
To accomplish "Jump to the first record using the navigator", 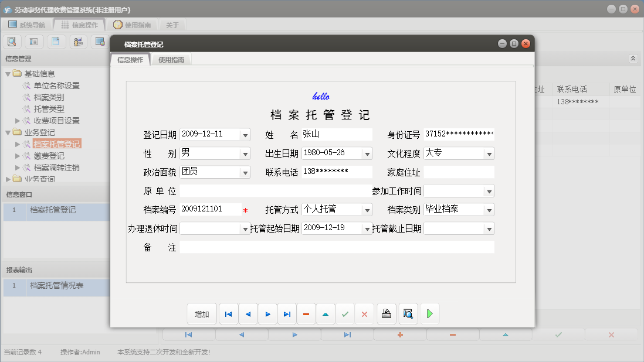I will 228,313.
